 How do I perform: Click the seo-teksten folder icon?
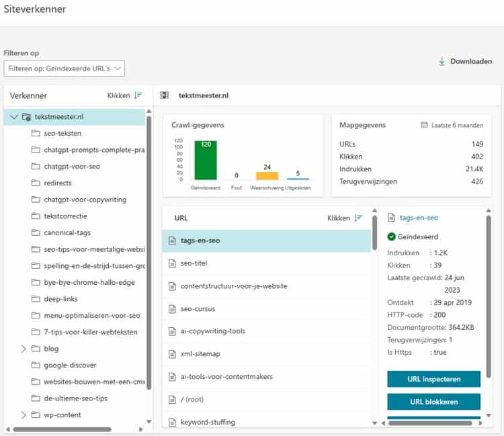[x=36, y=133]
